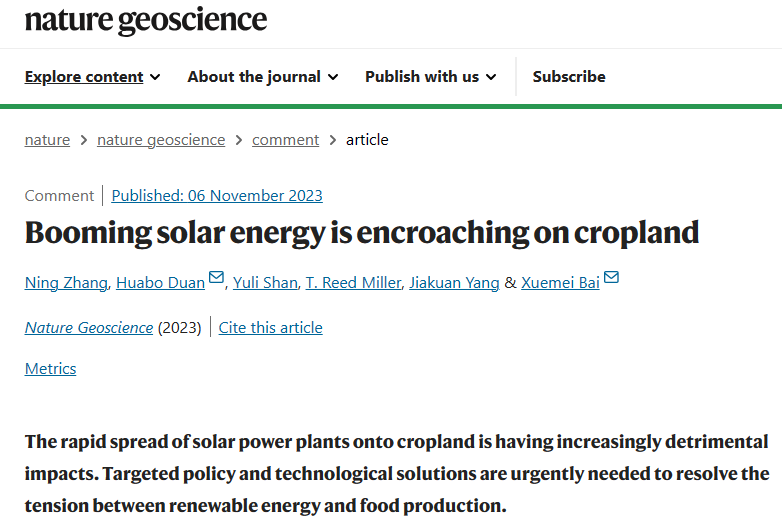Viewport: 782px width, 529px height.
Task: Navigate to the comment breadcrumb
Action: [x=285, y=140]
